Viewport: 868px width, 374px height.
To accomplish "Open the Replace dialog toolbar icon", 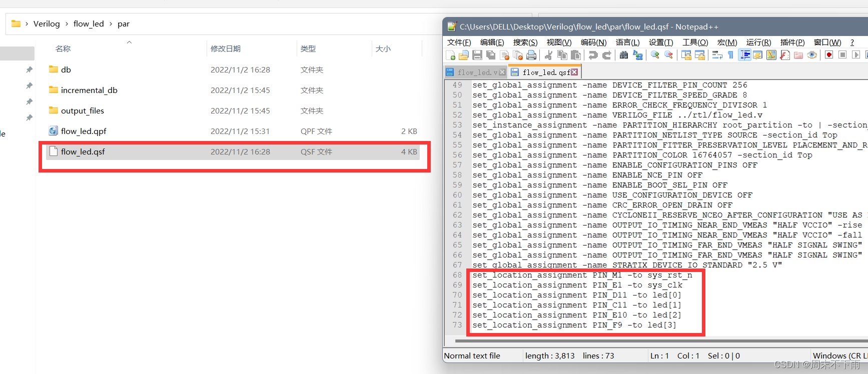I will coord(638,55).
